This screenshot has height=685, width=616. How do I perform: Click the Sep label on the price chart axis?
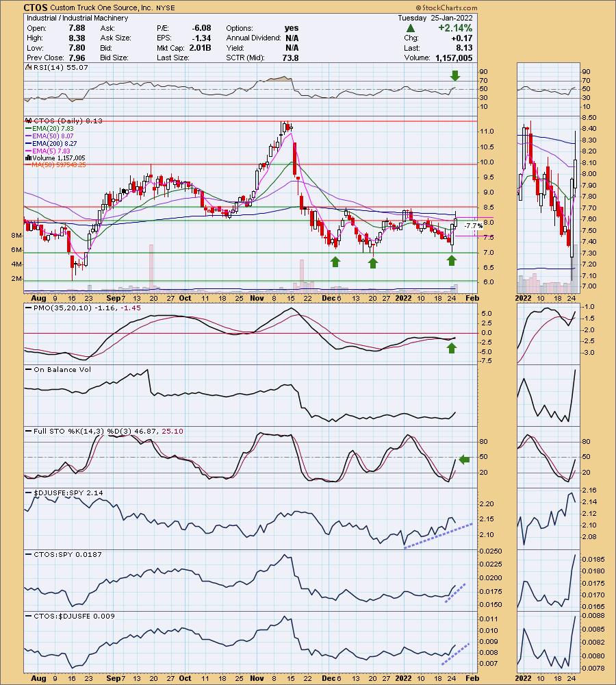pyautogui.click(x=113, y=298)
